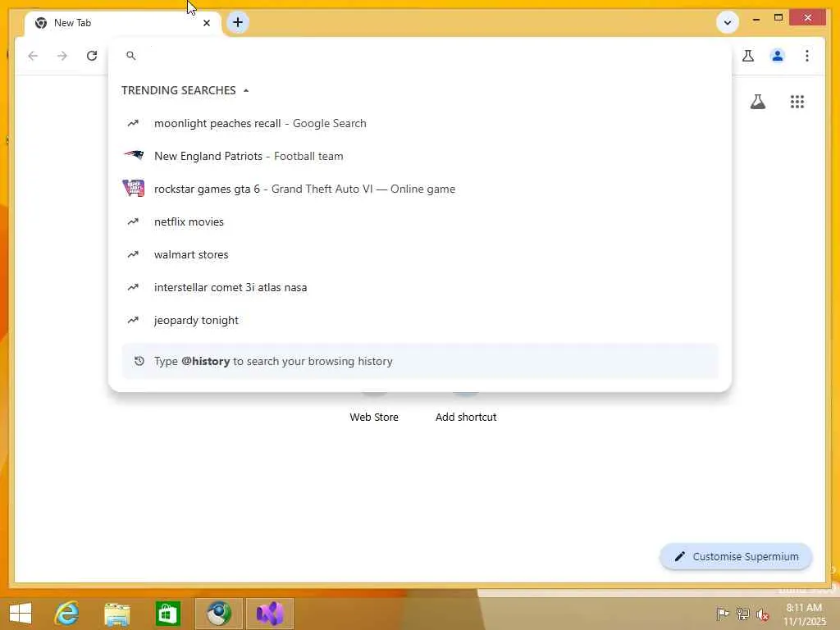840x630 pixels.
Task: Click the Customise Supermium button
Action: (736, 557)
